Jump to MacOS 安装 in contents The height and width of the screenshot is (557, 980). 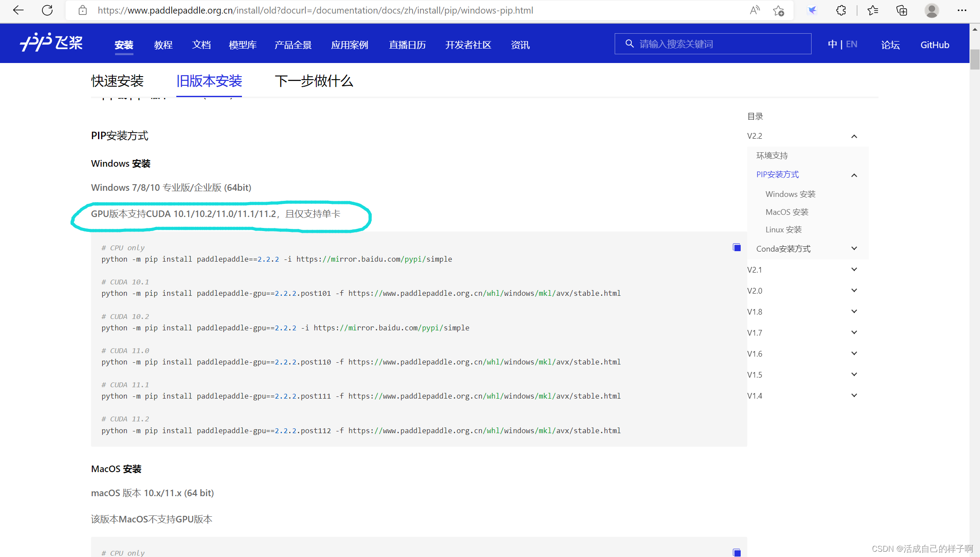coord(787,212)
